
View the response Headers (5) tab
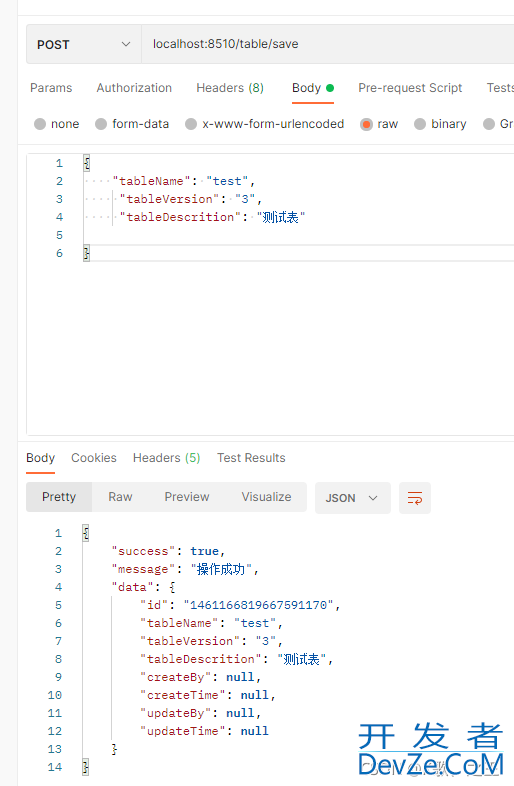[x=166, y=458]
